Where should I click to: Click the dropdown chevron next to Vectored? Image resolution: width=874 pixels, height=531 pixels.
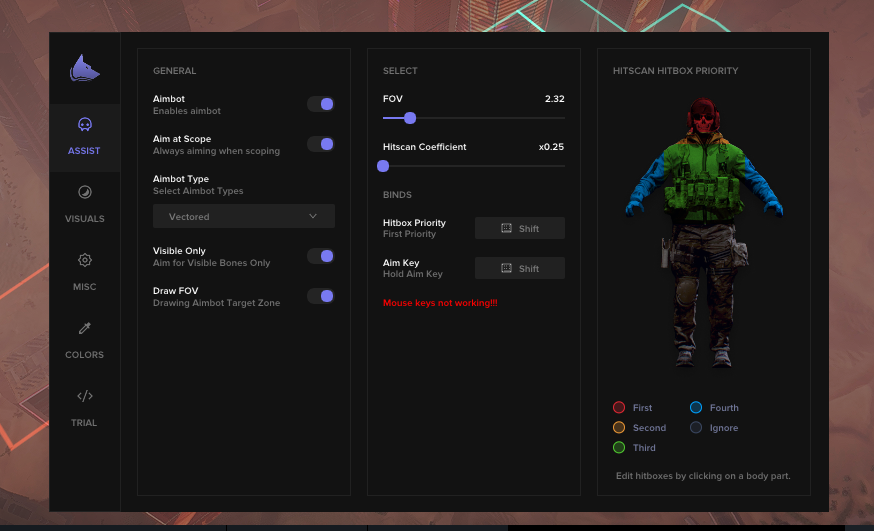point(313,216)
